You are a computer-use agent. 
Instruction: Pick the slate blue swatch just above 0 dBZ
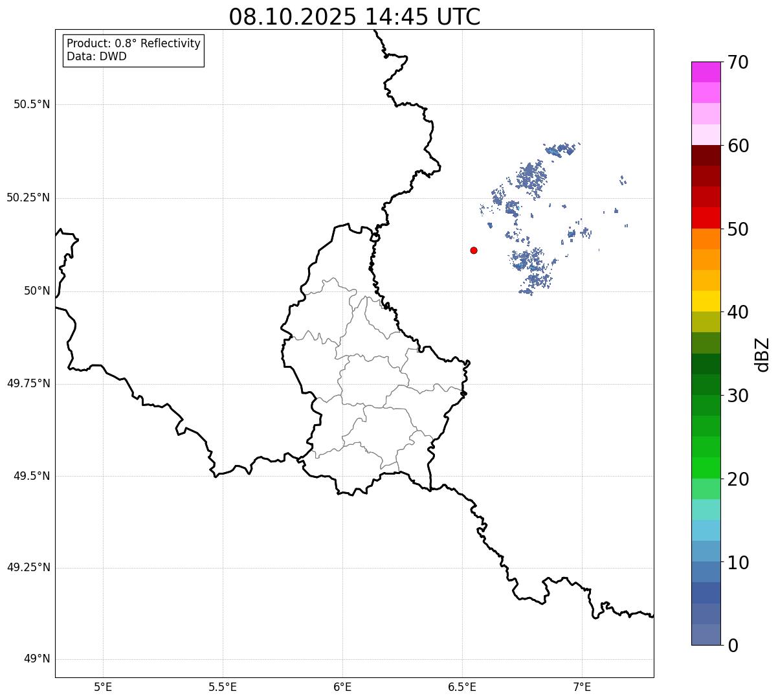706,635
